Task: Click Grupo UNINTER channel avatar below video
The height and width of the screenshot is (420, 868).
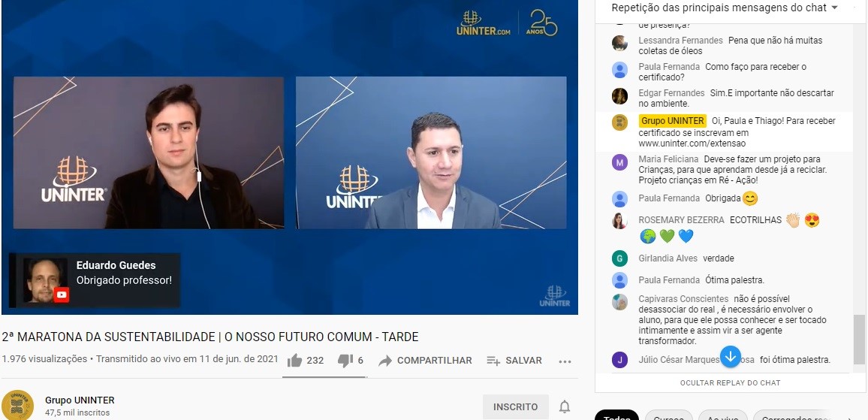Action: click(x=18, y=405)
